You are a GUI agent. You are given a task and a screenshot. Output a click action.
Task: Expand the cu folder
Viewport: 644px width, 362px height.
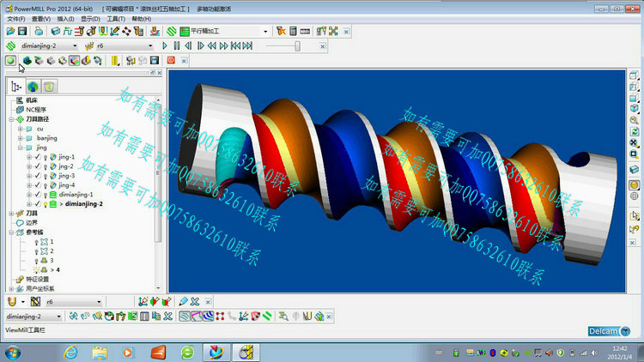tap(20, 129)
